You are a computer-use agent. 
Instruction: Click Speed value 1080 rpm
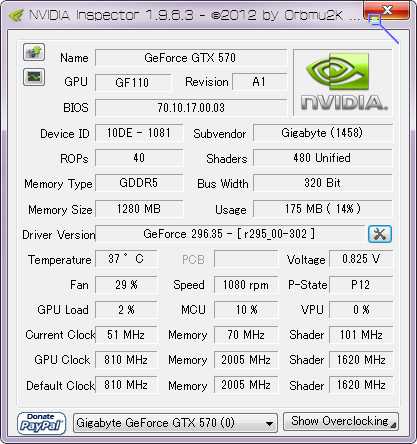246,285
